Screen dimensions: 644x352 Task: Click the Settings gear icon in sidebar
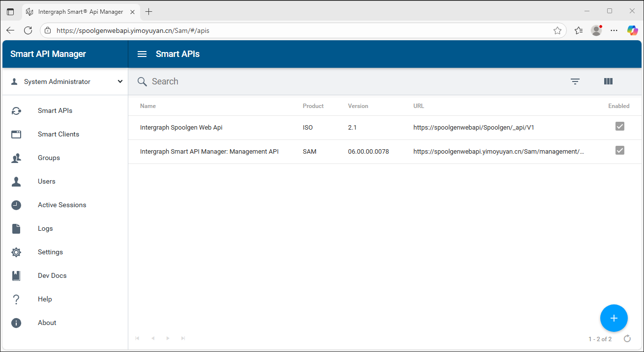click(x=16, y=252)
